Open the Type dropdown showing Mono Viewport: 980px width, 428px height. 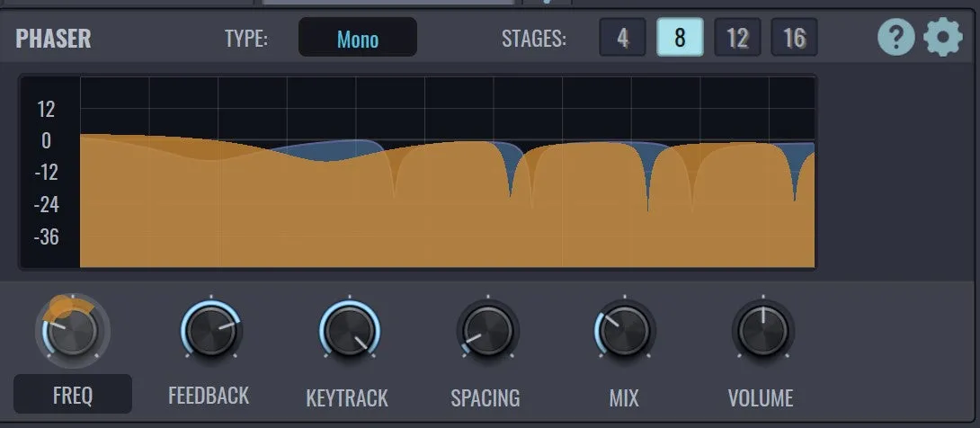coord(358,38)
